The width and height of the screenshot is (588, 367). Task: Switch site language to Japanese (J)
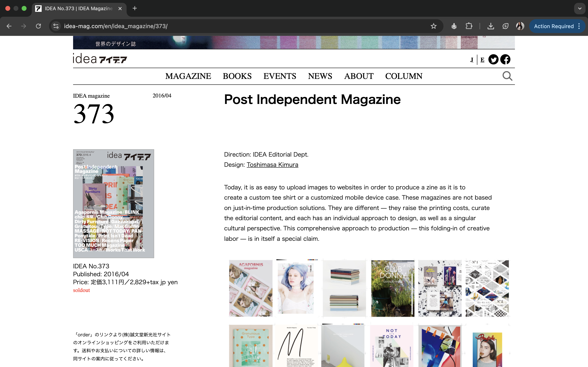pos(472,60)
